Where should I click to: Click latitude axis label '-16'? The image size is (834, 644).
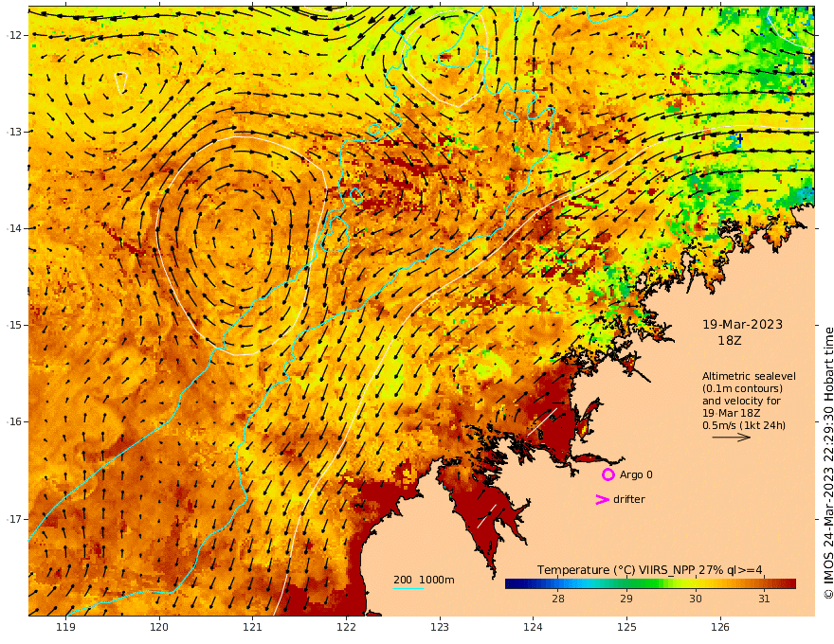[14, 421]
